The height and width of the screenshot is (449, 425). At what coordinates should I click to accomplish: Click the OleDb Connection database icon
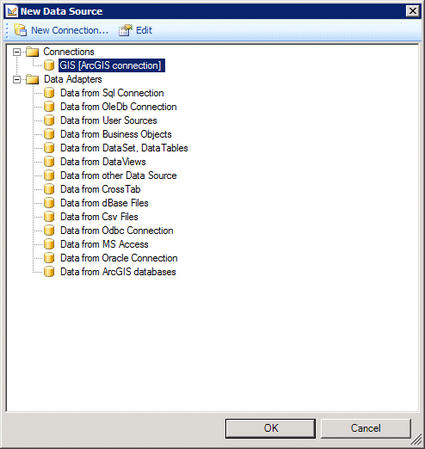click(x=49, y=107)
